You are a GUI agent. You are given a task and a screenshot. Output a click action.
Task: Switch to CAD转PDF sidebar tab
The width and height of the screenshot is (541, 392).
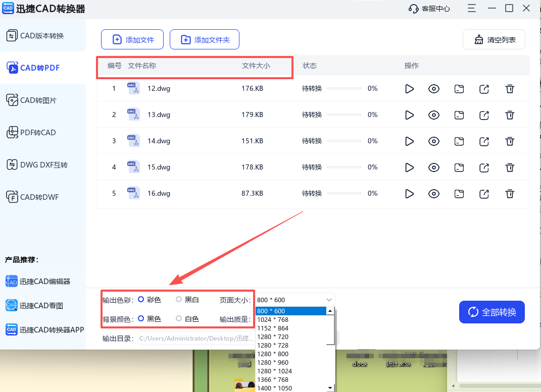43,68
